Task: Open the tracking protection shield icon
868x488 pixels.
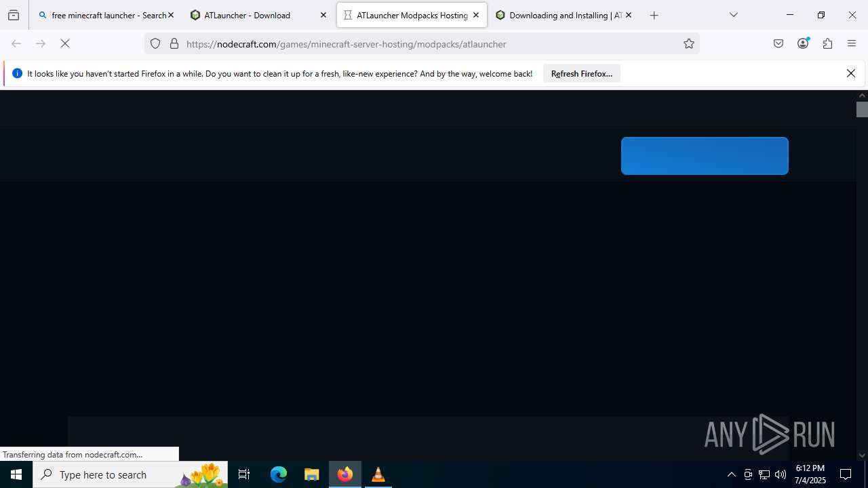Action: click(x=155, y=43)
